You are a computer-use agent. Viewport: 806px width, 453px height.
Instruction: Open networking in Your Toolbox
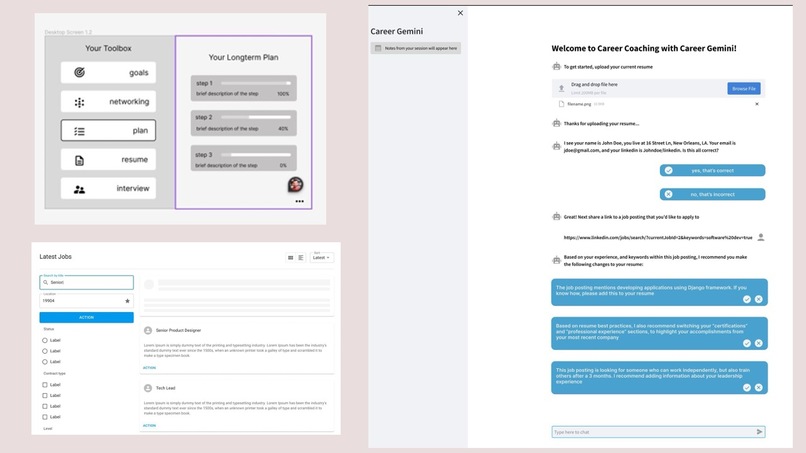click(x=108, y=102)
